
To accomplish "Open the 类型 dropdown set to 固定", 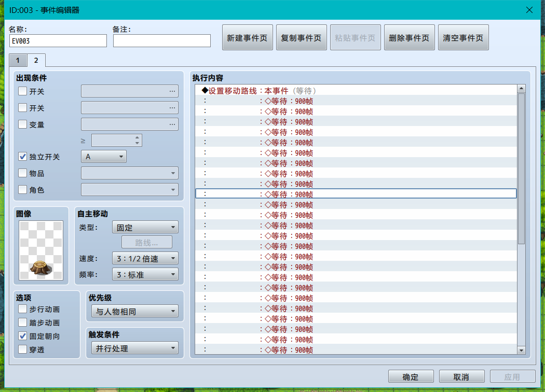I will pyautogui.click(x=145, y=228).
